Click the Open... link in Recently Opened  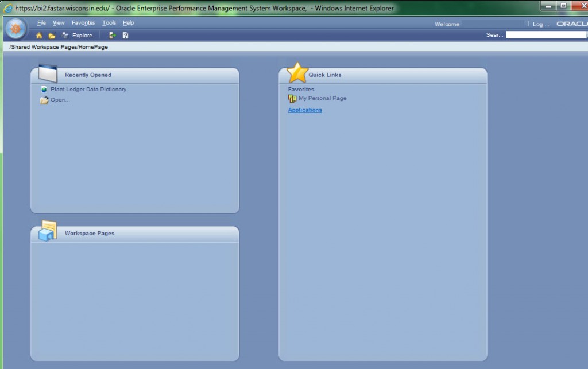(x=60, y=100)
